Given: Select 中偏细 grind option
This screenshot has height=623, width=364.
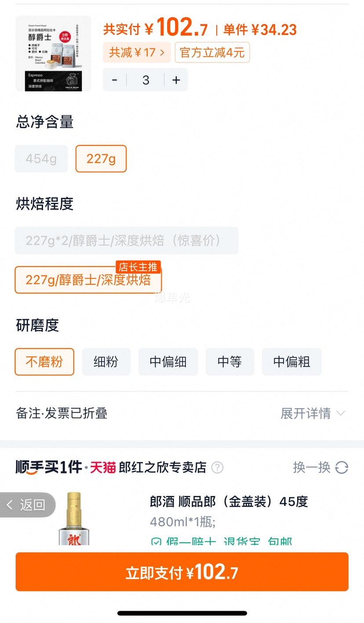Looking at the screenshot, I should point(168,362).
